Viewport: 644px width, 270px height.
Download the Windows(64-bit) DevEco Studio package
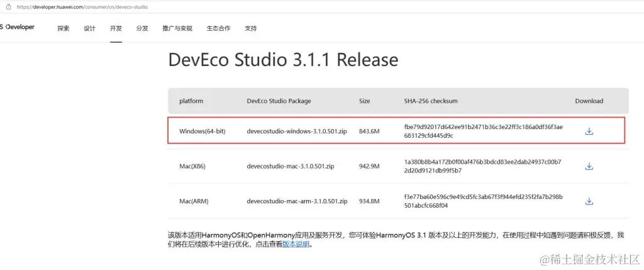point(589,131)
